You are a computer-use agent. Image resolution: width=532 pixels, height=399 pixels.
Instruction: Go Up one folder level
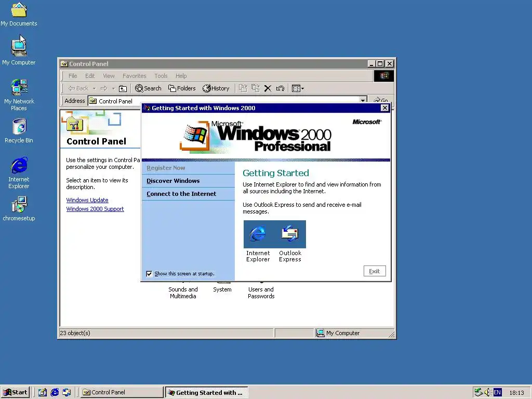(123, 88)
